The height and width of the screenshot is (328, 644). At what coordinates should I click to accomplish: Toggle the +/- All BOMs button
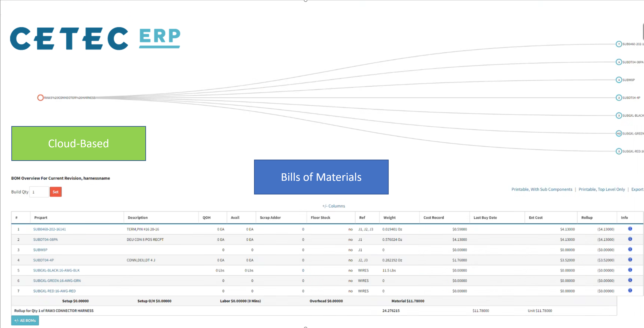tap(25, 320)
